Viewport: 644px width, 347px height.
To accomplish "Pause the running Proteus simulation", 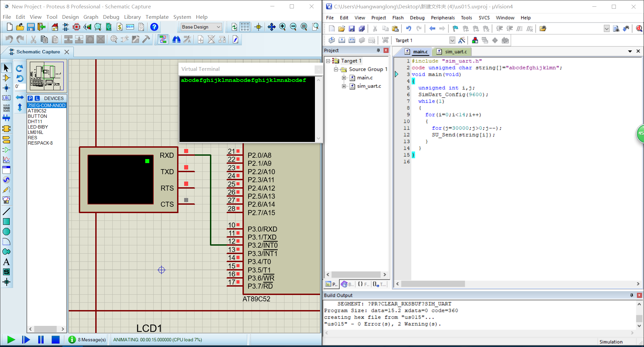I will 41,340.
